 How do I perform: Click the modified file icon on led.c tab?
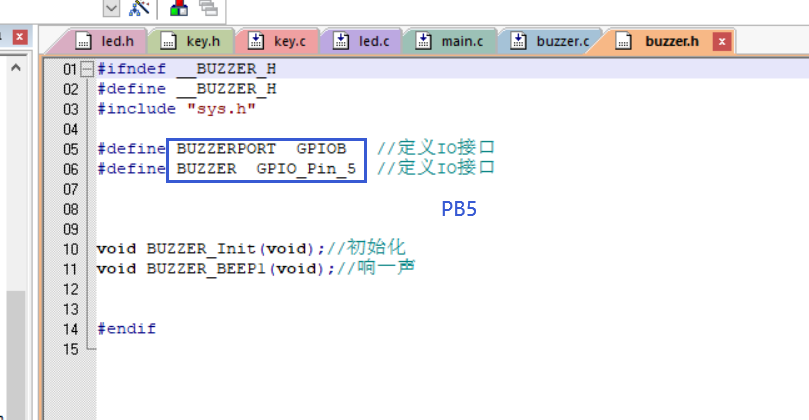point(341,41)
